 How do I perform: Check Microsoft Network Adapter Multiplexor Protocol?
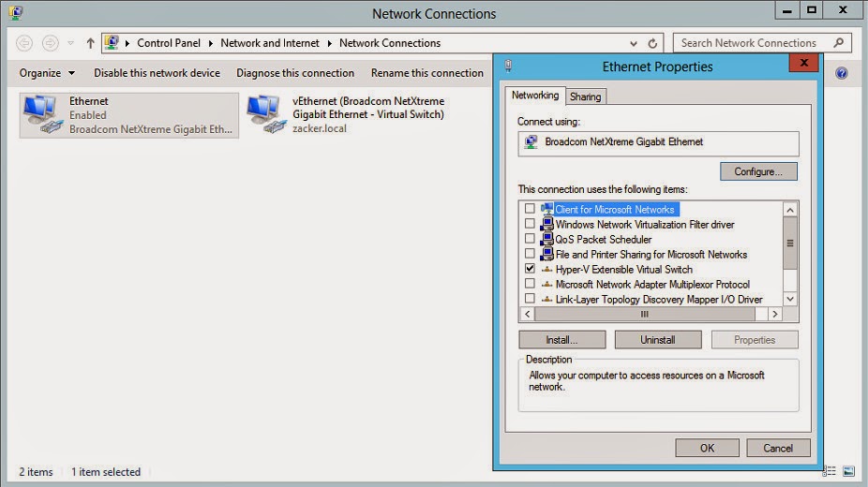click(530, 283)
